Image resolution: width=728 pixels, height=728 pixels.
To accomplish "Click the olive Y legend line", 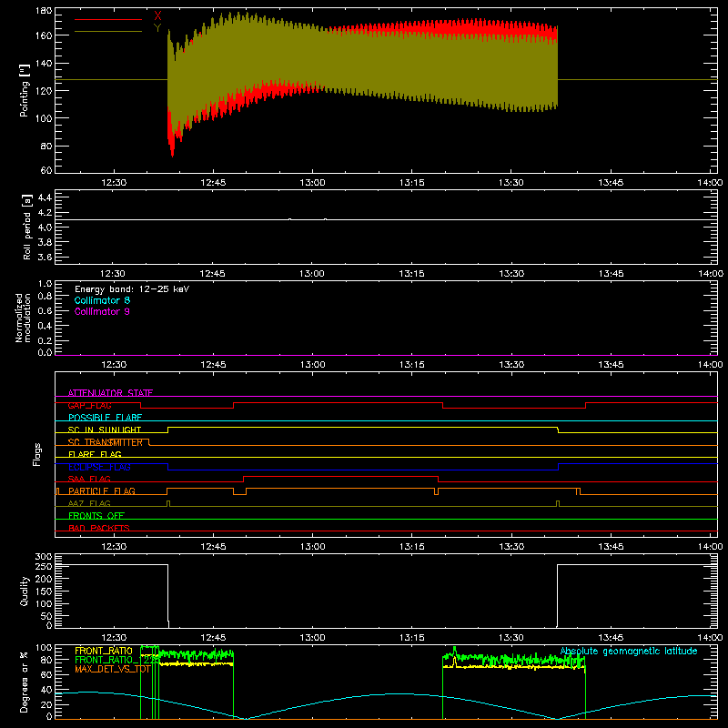I will [108, 32].
